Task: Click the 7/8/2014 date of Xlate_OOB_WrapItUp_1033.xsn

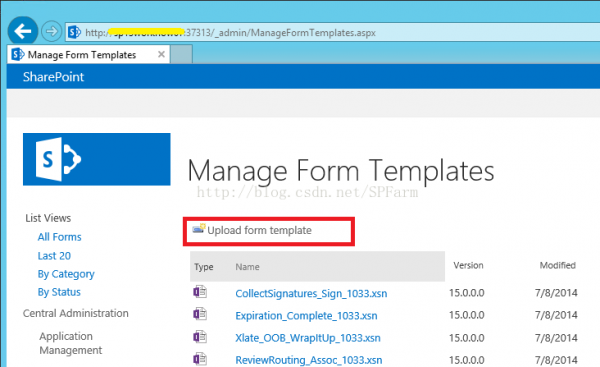Action: (556, 338)
